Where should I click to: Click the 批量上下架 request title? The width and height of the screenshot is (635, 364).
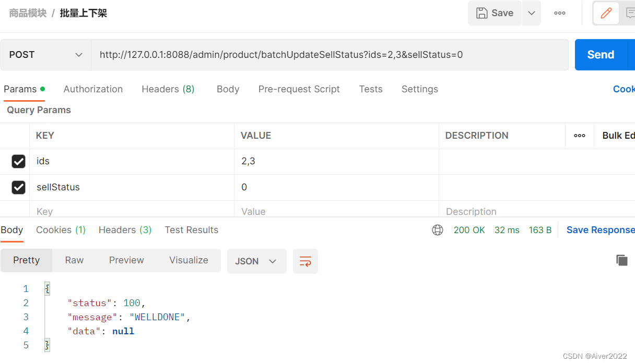point(84,13)
